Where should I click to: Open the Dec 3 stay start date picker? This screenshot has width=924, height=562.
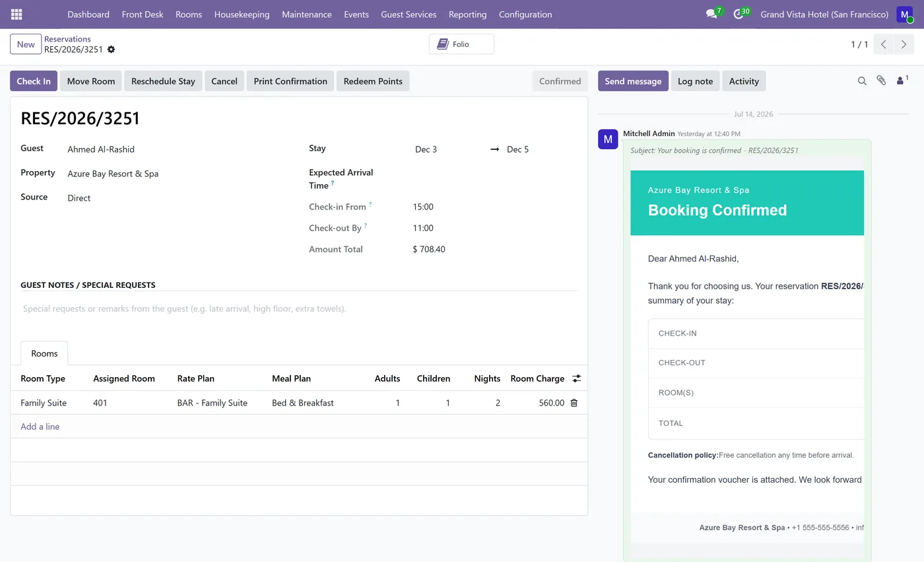449,149
